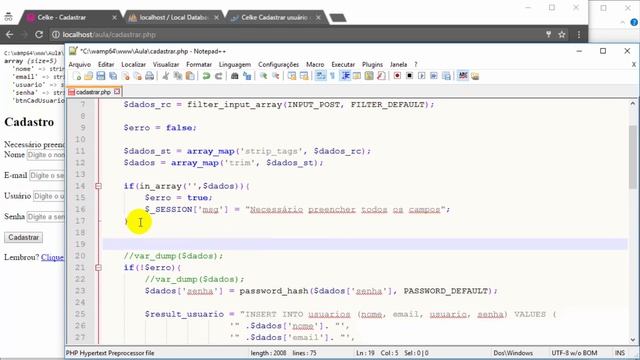The image size is (640, 360).
Task: Toggle synchronized vertical scrolling icon
Action: [292, 76]
